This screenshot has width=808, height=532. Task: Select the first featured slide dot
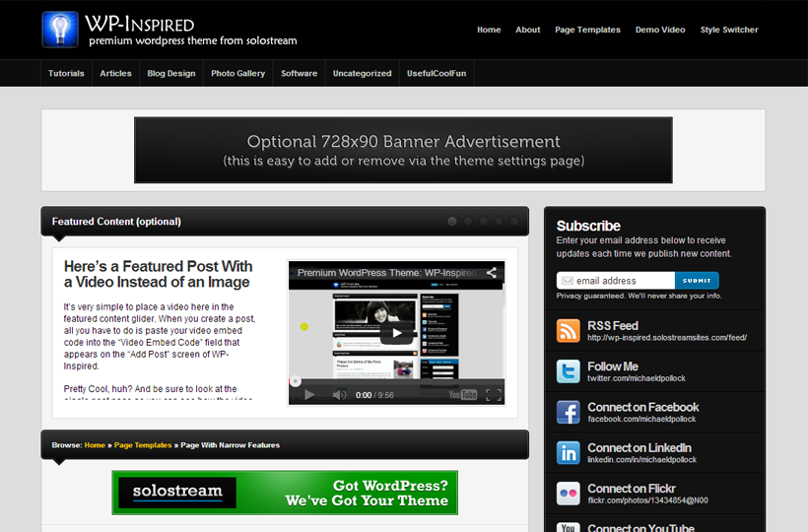point(452,221)
